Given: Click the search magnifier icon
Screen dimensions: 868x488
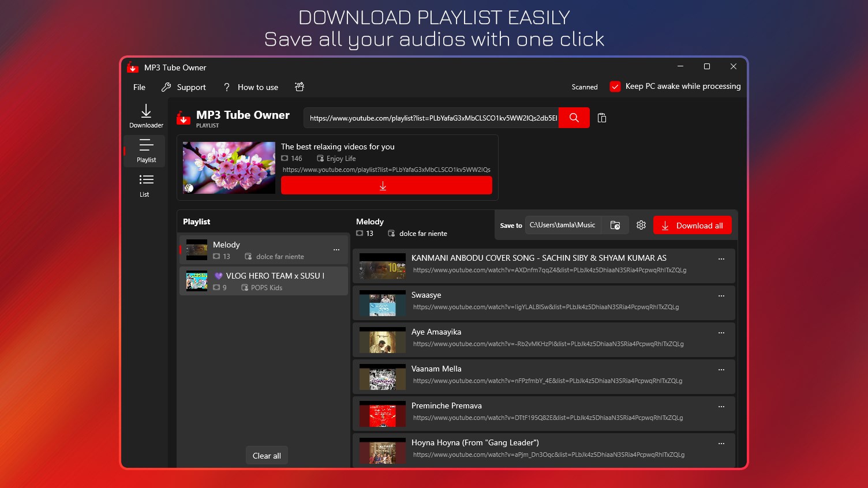Looking at the screenshot, I should [574, 118].
